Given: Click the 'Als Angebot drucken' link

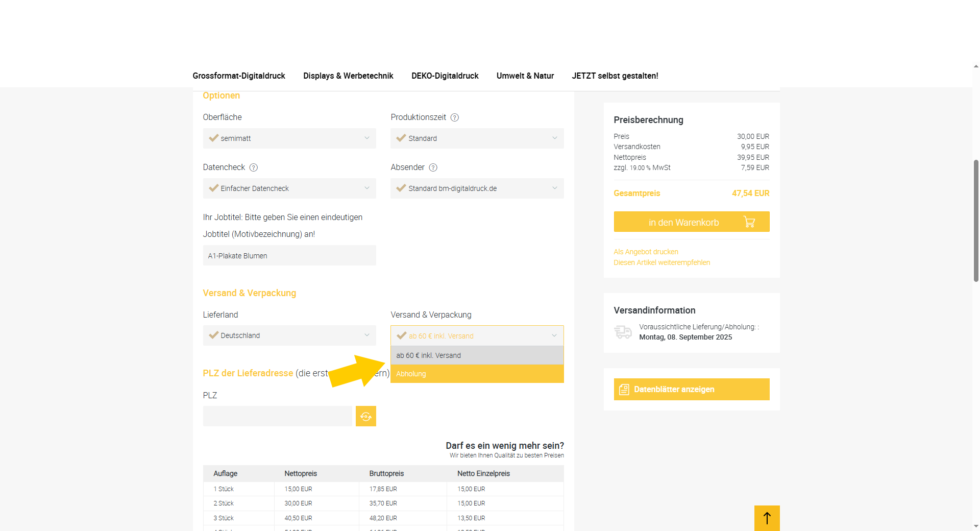Looking at the screenshot, I should pos(646,252).
